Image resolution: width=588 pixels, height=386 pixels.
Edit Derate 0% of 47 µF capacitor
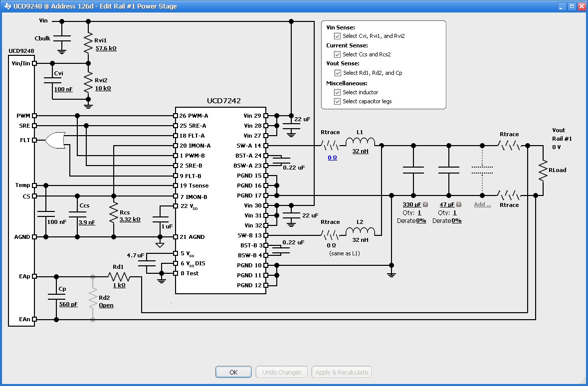point(456,221)
